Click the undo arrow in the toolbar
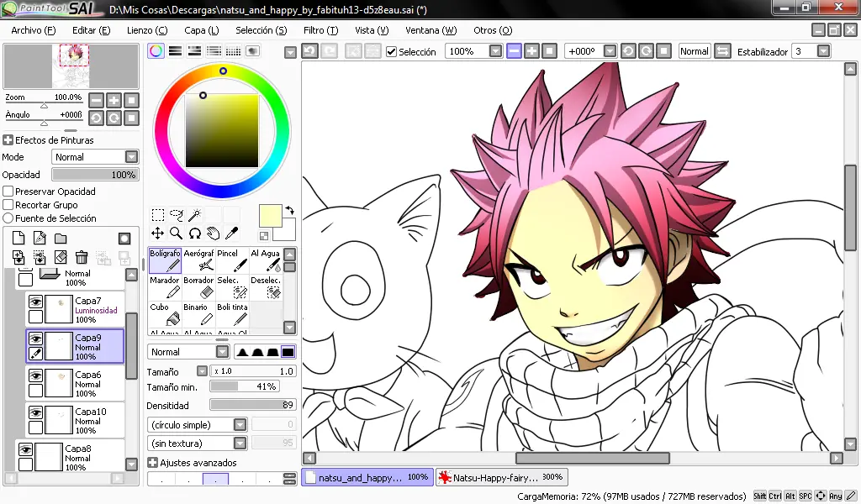This screenshot has height=504, width=861. click(x=309, y=51)
